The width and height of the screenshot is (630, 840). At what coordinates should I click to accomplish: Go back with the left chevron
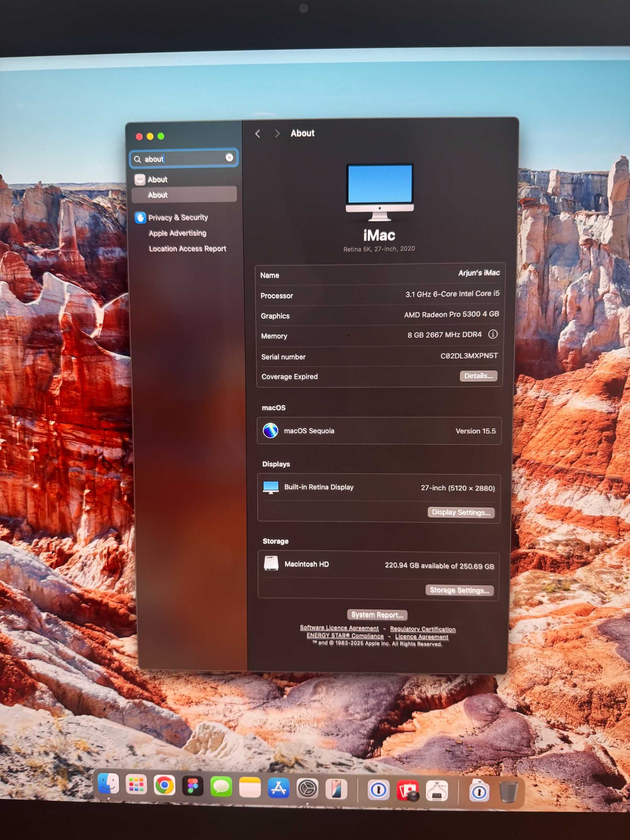pyautogui.click(x=258, y=134)
